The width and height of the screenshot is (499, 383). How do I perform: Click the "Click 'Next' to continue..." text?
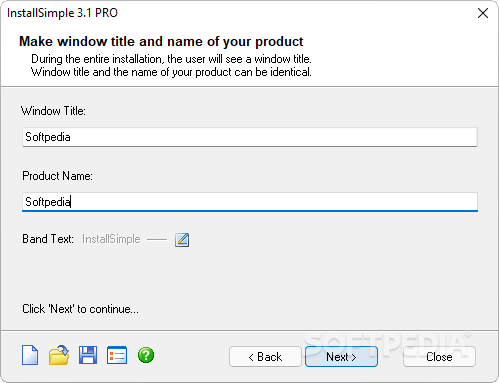(x=80, y=309)
